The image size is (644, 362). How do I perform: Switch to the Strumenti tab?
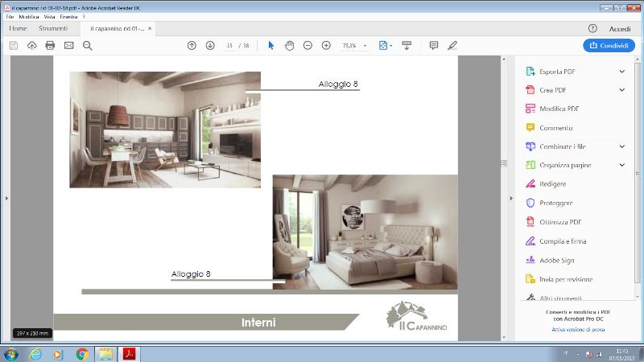point(53,28)
